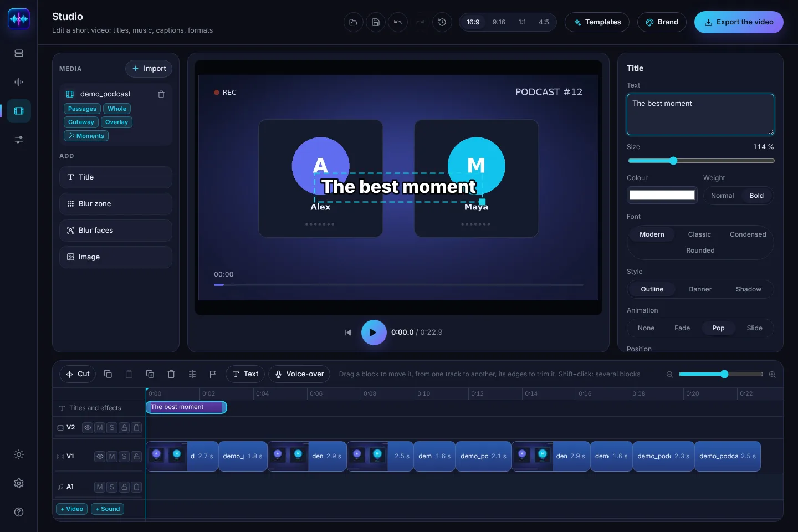Screen dimensions: 798x532
Task: Lock track V2
Action: pyautogui.click(x=125, y=428)
